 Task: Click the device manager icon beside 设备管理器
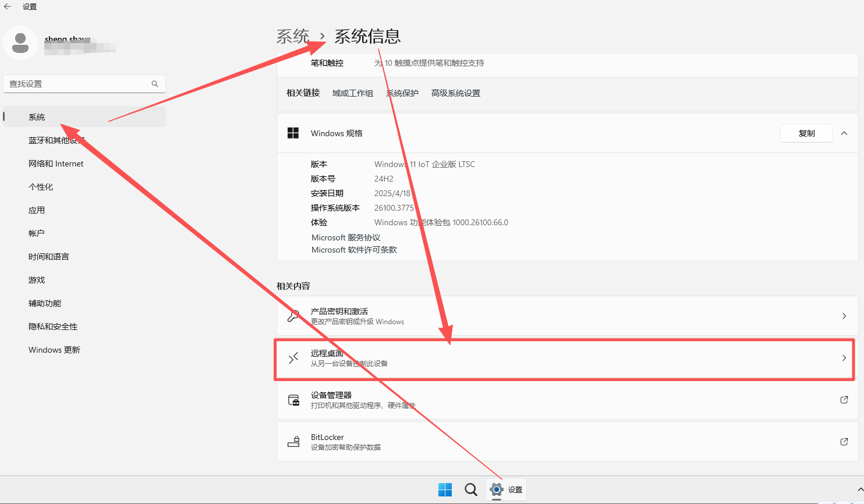coord(294,400)
